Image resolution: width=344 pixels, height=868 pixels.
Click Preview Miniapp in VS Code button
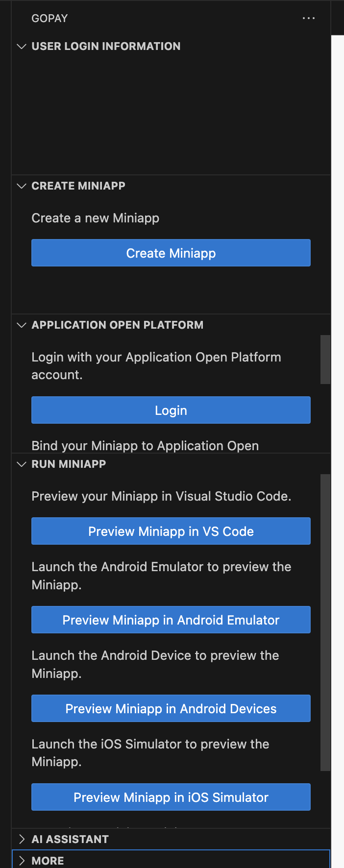tap(171, 531)
